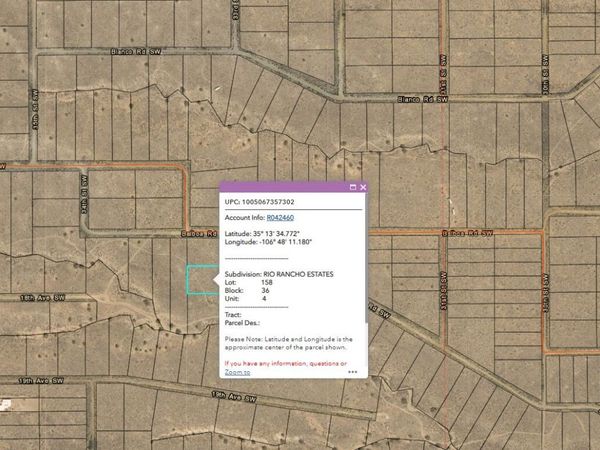Viewport: 600px width, 450px height.
Task: Click the 'Please Note: Latitude and Longitude' disclaimer text
Action: (x=289, y=343)
